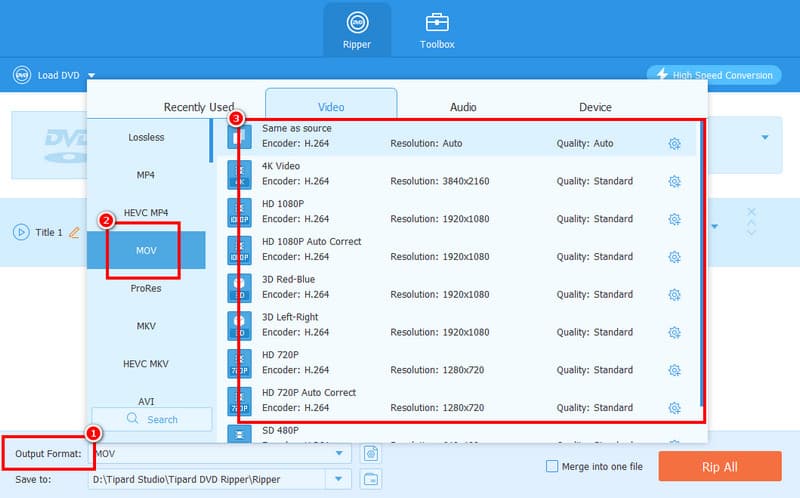Viewport: 800px width, 498px height.
Task: Expand the Load DVD dropdown arrow
Action: 91,75
